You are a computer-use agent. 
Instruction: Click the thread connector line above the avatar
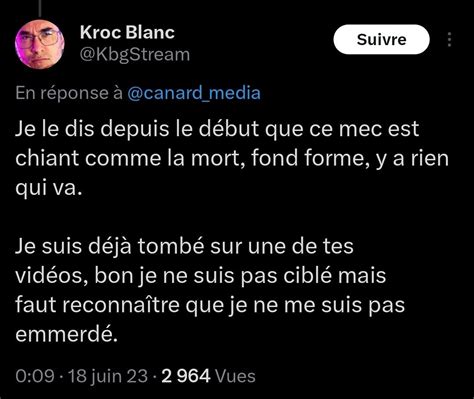coord(40,8)
